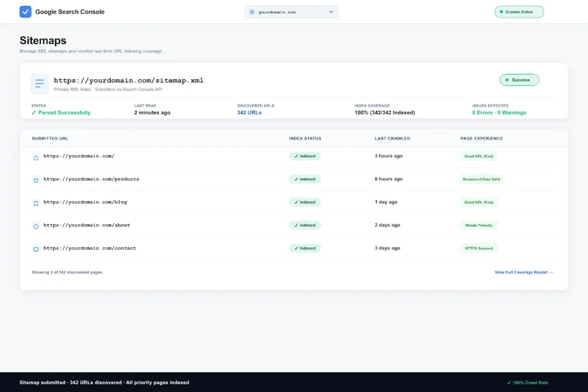Click the Indexed badge for homepage row

pos(305,156)
